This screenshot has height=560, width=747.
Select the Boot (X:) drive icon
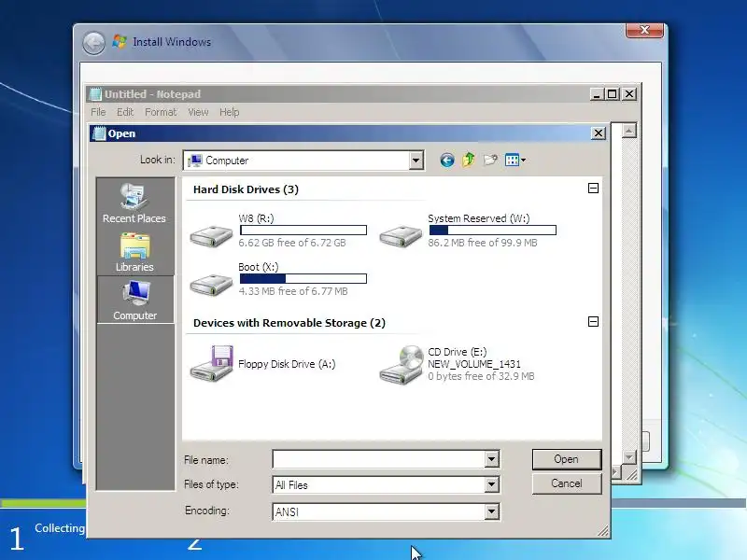(211, 285)
